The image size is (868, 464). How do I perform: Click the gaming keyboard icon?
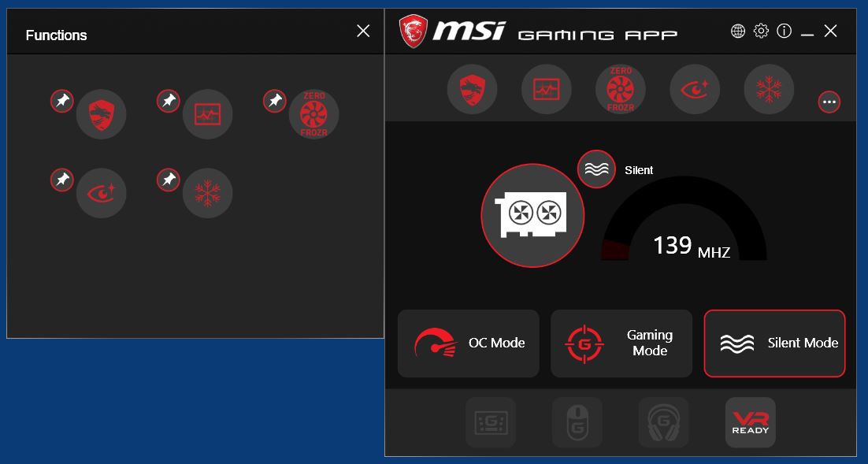[491, 422]
